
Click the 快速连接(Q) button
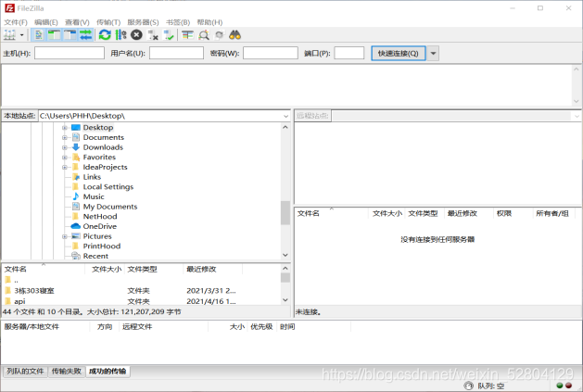click(x=399, y=53)
